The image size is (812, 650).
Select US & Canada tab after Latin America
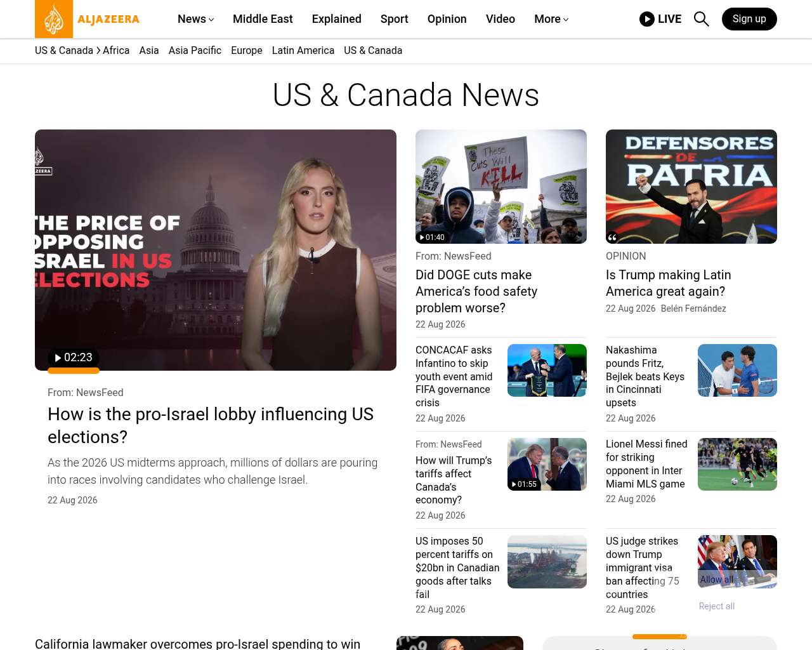(373, 50)
